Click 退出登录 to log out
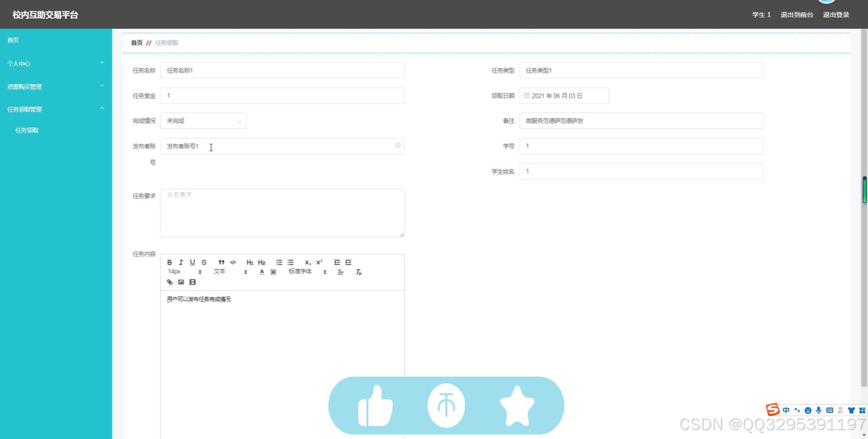Image resolution: width=868 pixels, height=439 pixels. point(836,15)
